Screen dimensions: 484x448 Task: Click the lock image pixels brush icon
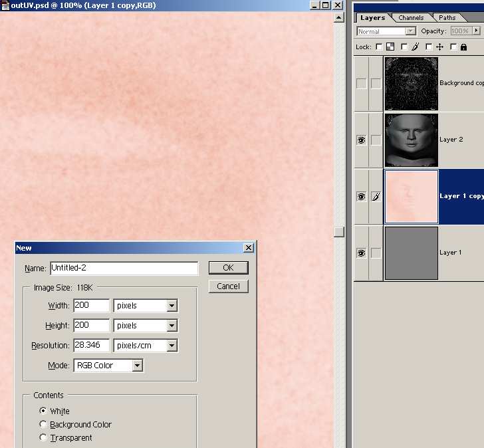click(415, 47)
